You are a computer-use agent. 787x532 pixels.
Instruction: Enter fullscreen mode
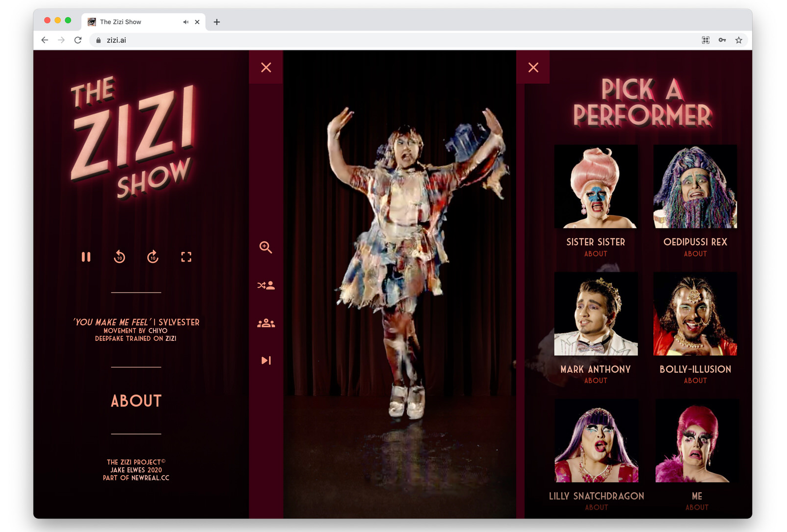186,257
